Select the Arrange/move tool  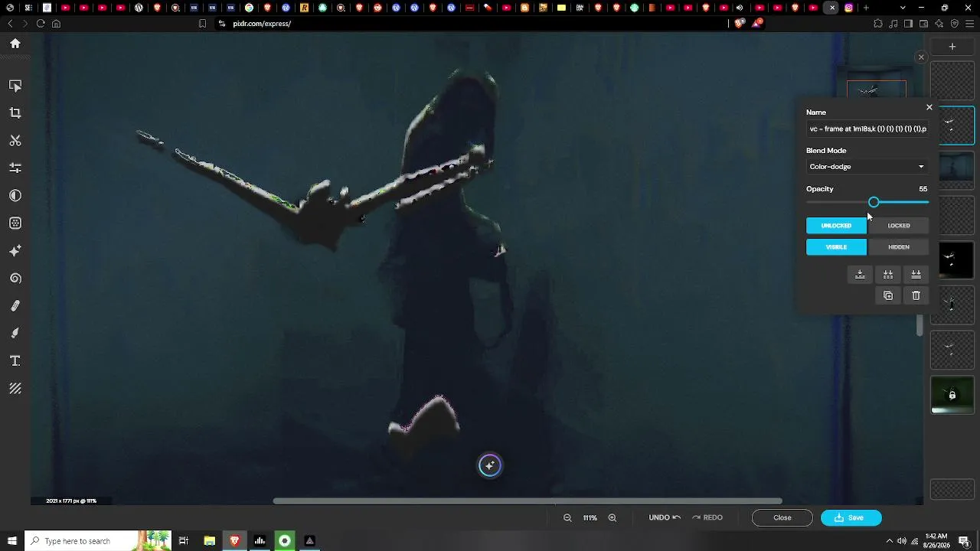click(15, 86)
